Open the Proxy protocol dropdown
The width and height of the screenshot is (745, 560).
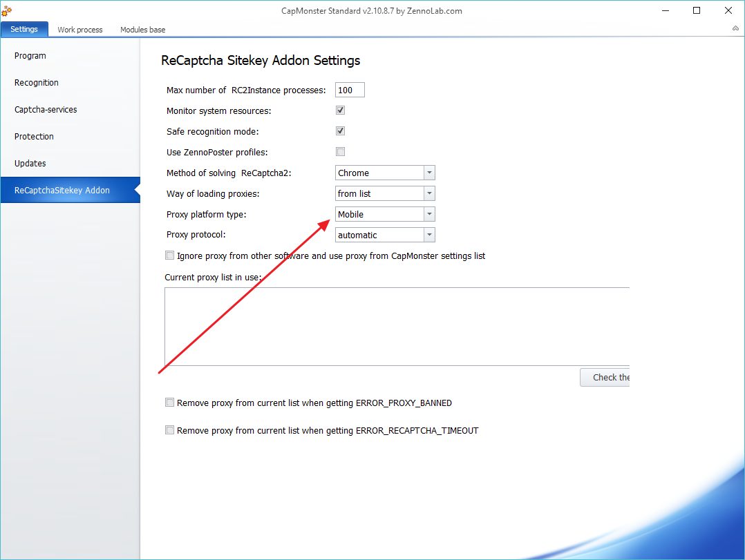coord(385,235)
